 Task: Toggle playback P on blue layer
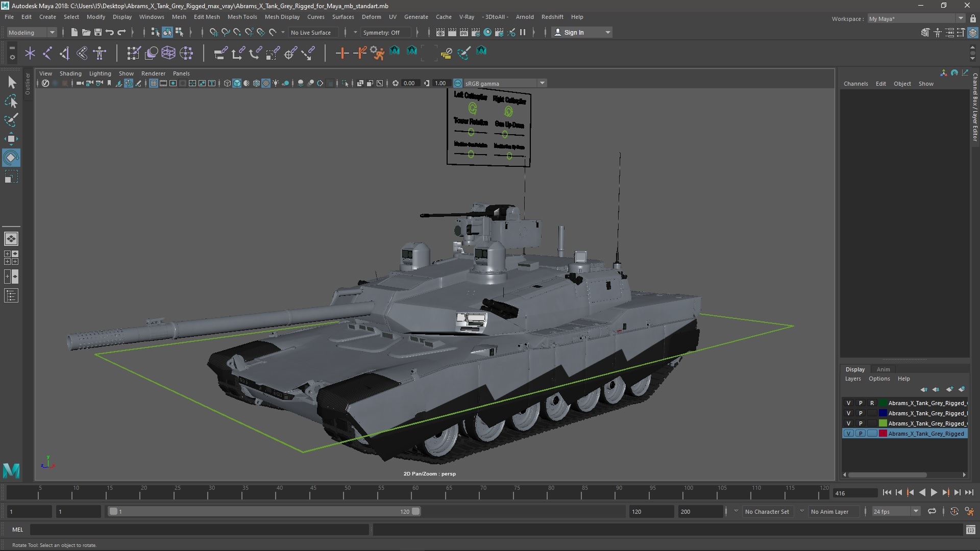pyautogui.click(x=860, y=413)
